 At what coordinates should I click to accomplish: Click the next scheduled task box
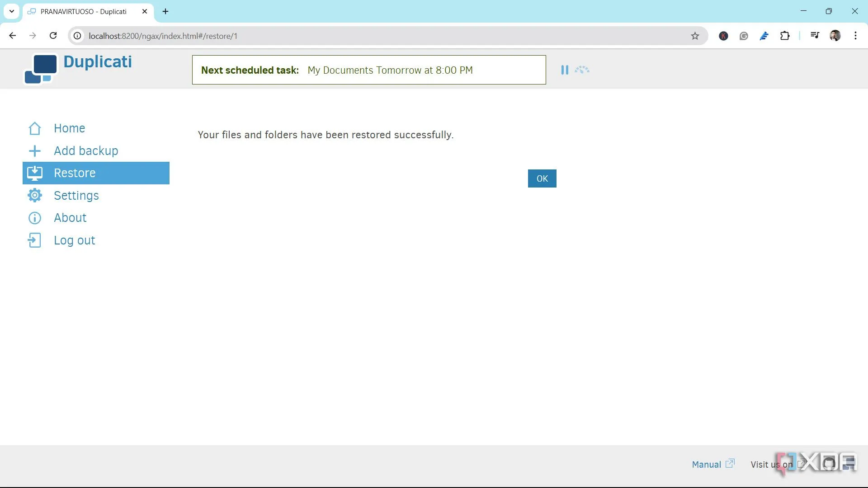(x=368, y=70)
